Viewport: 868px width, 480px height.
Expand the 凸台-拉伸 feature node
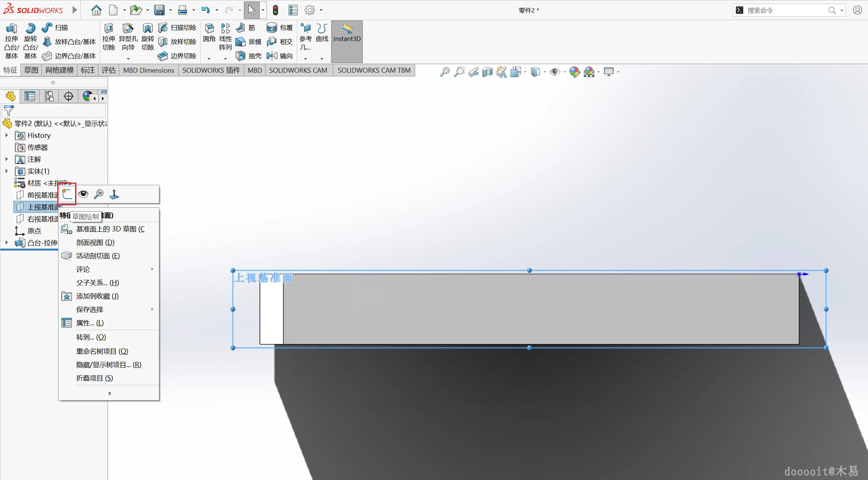click(6, 243)
